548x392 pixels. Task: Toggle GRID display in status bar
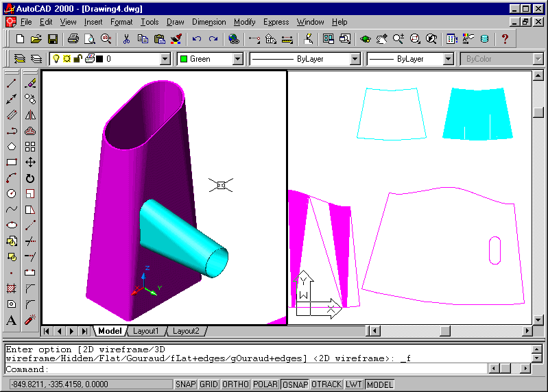[x=209, y=384]
